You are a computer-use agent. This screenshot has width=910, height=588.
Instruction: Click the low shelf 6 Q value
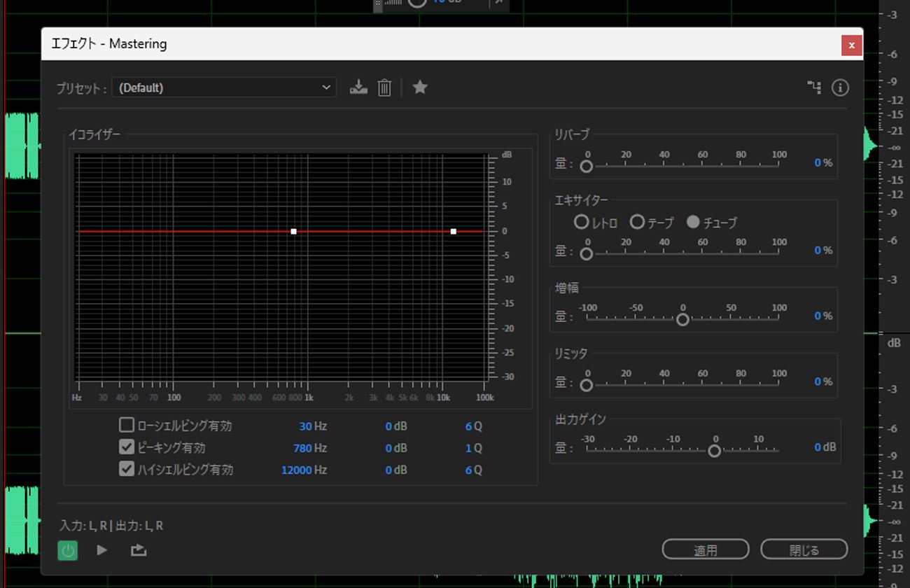468,426
